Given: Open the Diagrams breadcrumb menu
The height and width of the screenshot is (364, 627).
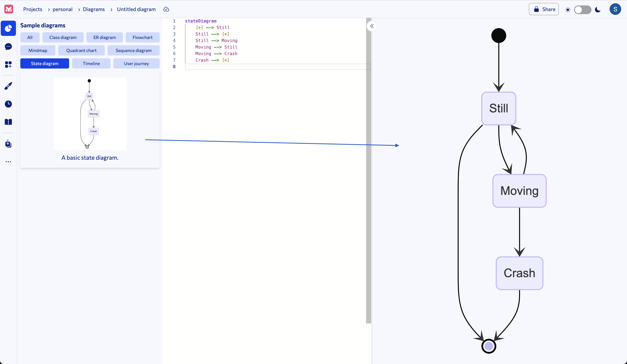Looking at the screenshot, I should click(94, 9).
